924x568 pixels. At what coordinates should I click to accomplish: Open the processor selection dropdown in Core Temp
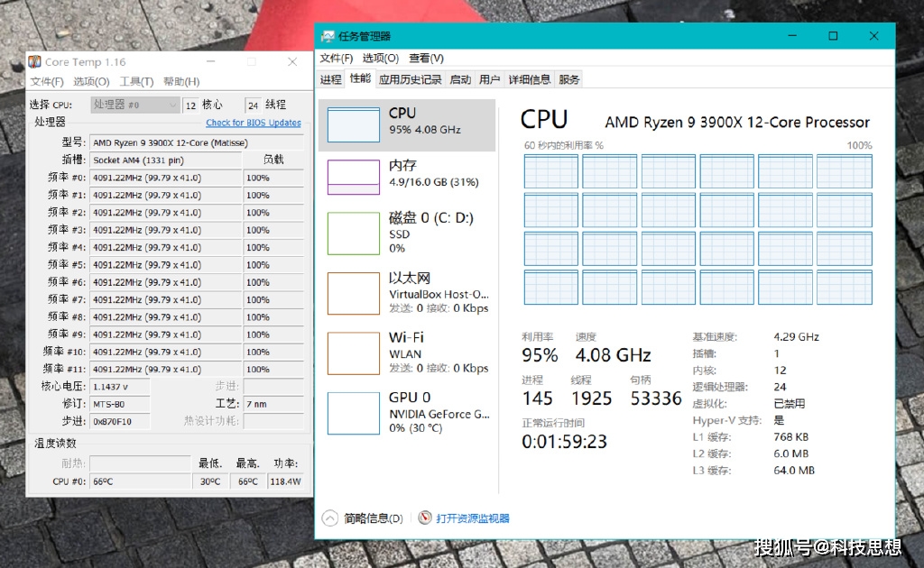(x=134, y=105)
